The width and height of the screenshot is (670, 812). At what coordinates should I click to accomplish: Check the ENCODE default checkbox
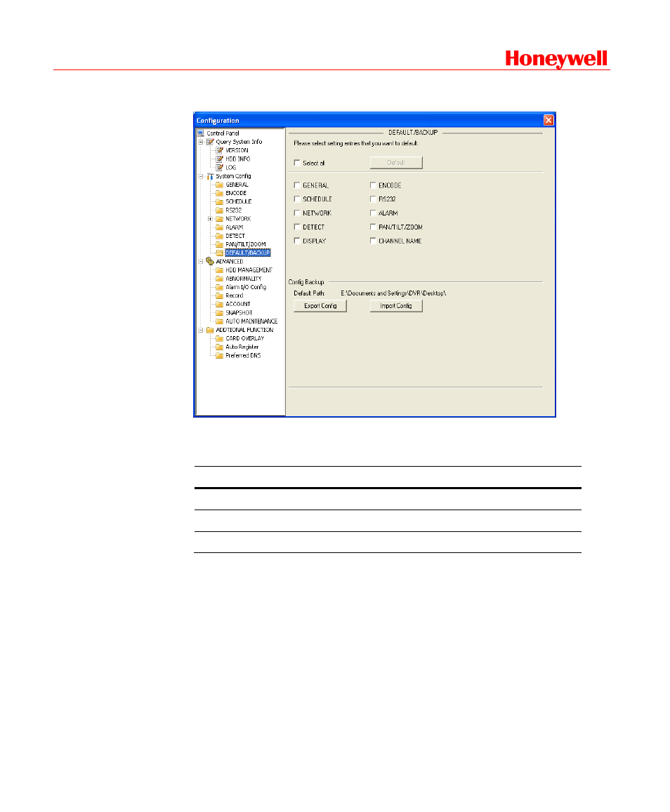tap(372, 185)
